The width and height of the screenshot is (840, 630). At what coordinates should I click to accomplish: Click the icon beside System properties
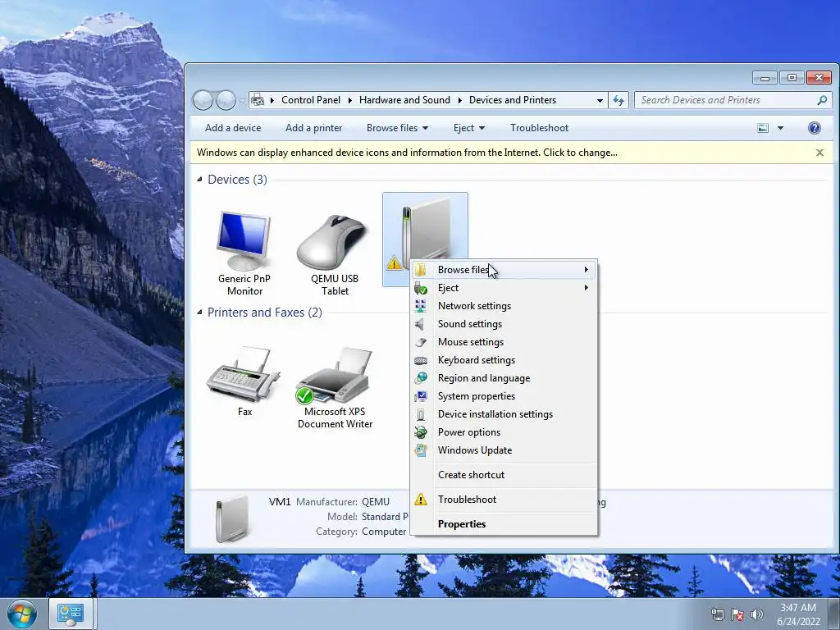click(x=421, y=396)
